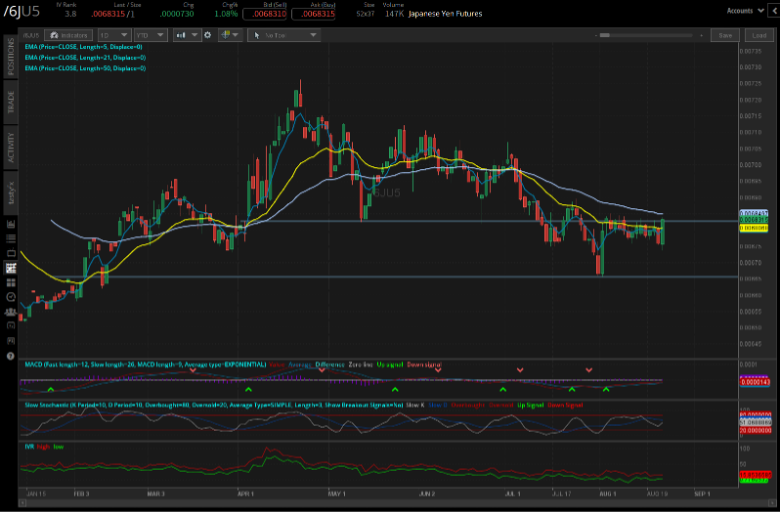Click the Save chart button
The width and height of the screenshot is (780, 513).
[725, 35]
